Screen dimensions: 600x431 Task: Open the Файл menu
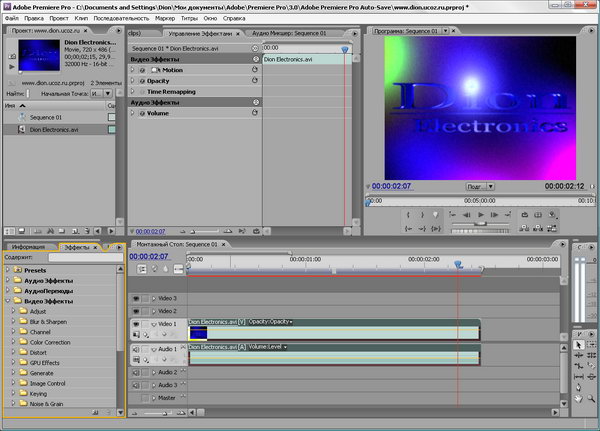12,18
